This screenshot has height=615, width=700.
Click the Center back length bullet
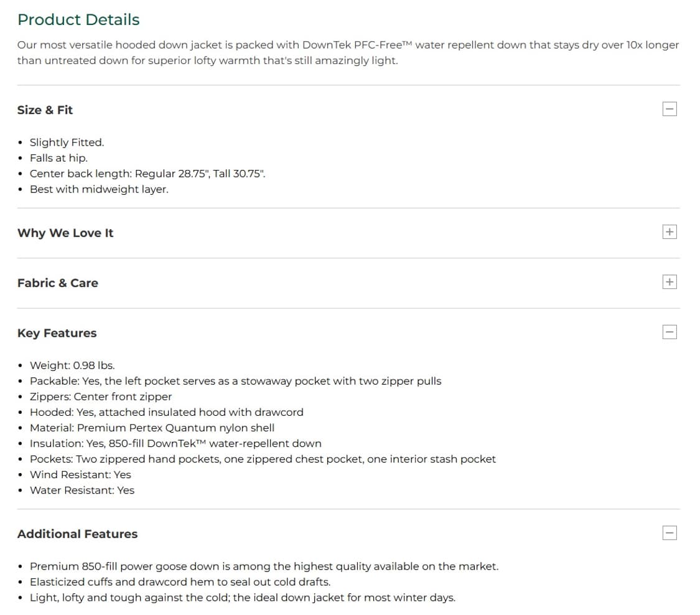[x=147, y=174]
